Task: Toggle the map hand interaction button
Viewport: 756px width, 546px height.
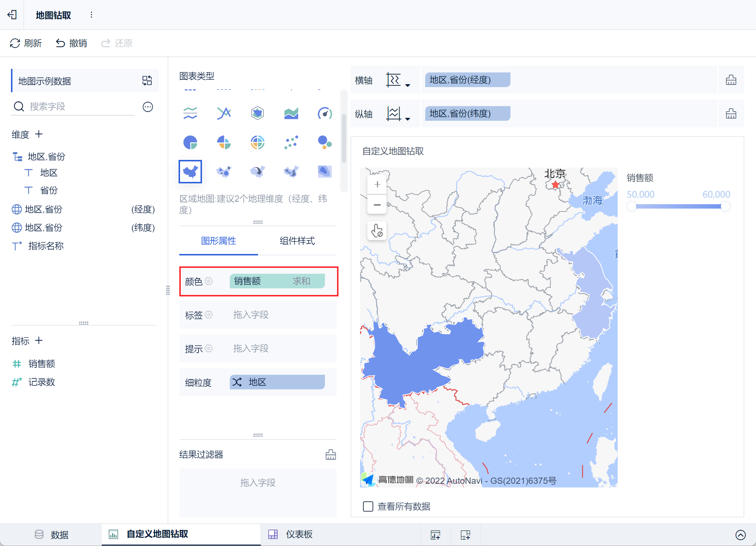Action: tap(377, 231)
